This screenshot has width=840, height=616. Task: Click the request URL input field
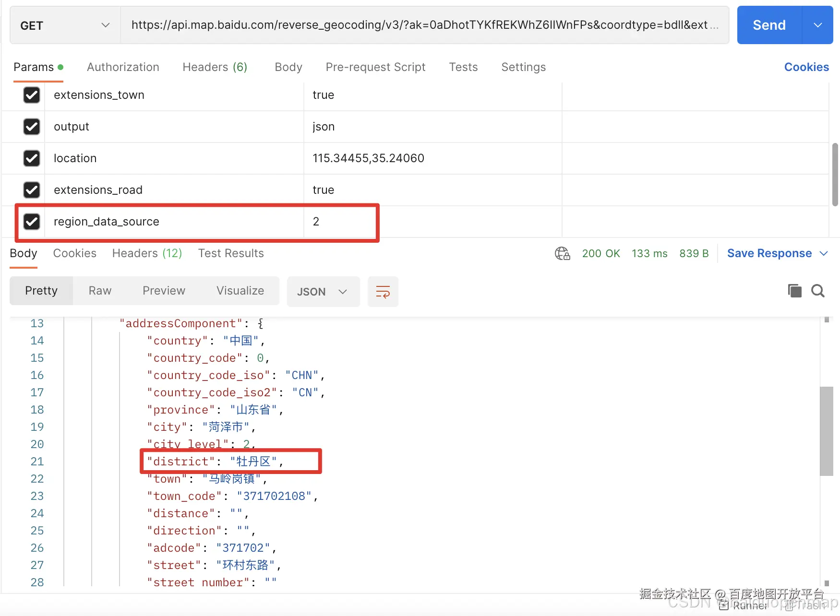click(x=424, y=25)
